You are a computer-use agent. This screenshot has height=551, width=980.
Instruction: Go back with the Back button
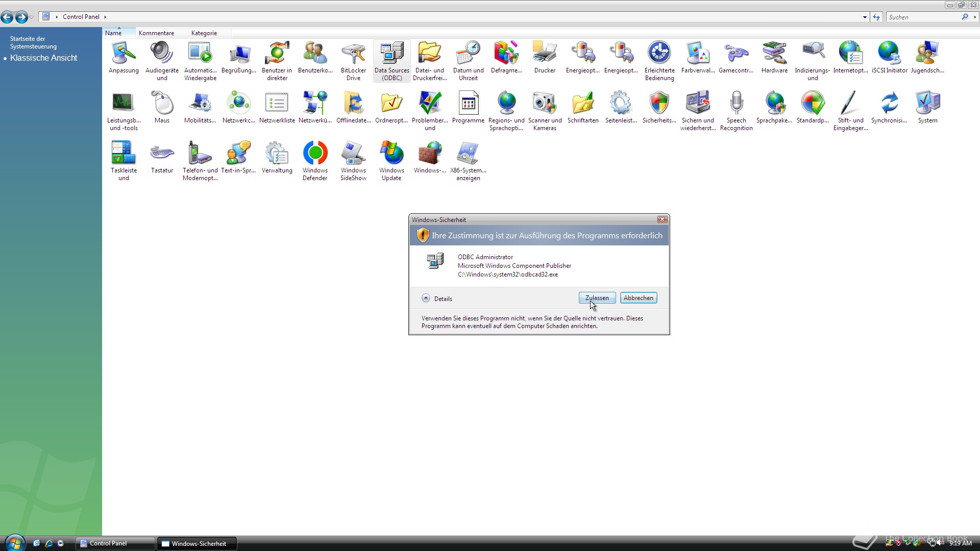click(7, 17)
